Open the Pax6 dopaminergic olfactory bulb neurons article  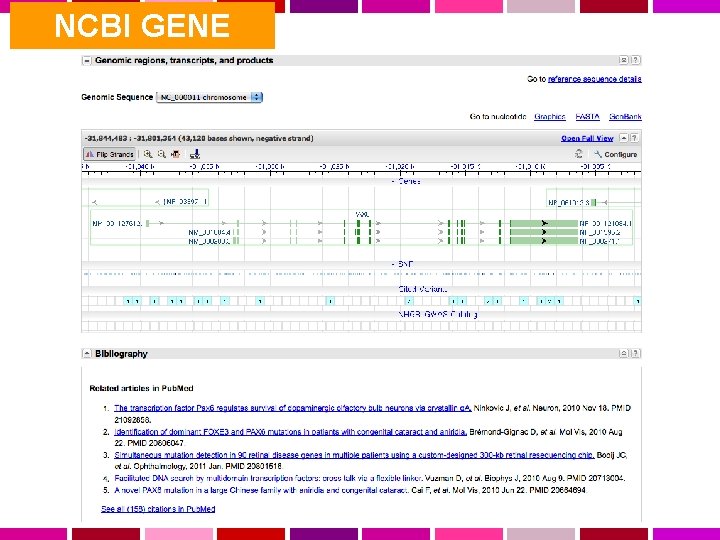tap(293, 408)
